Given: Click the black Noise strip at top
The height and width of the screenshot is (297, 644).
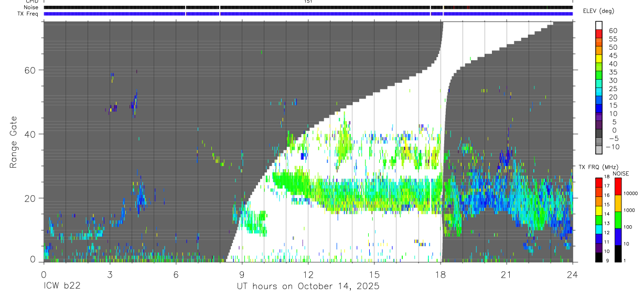Looking at the screenshot, I should point(308,7).
